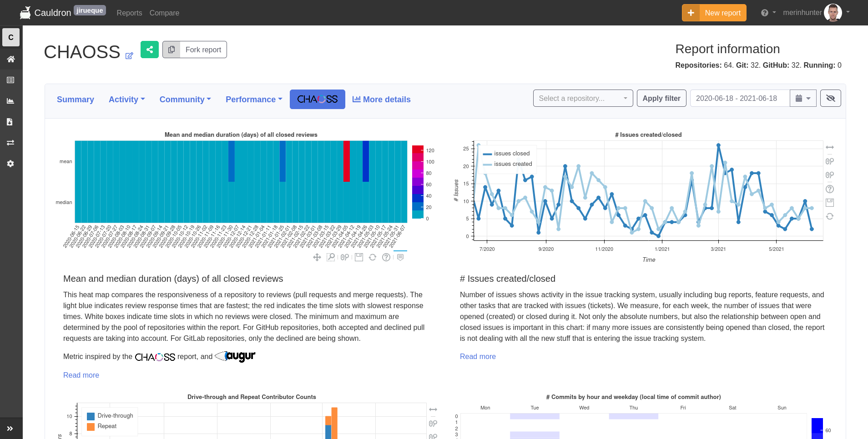This screenshot has height=439, width=868.
Task: Share the report with green share button
Action: coord(150,50)
